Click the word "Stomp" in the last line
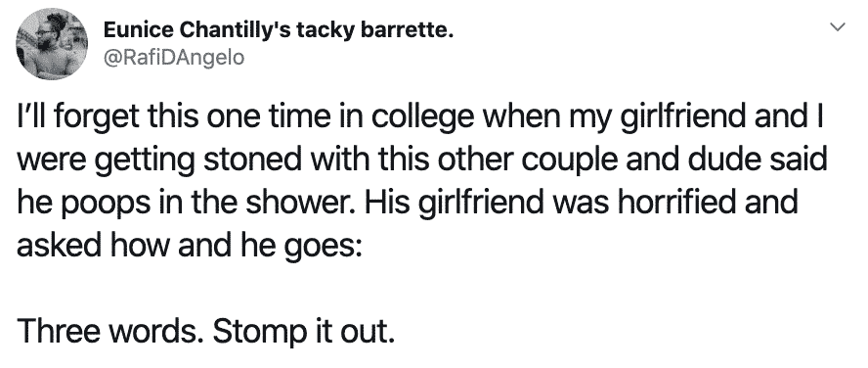The image size is (868, 368). click(260, 332)
